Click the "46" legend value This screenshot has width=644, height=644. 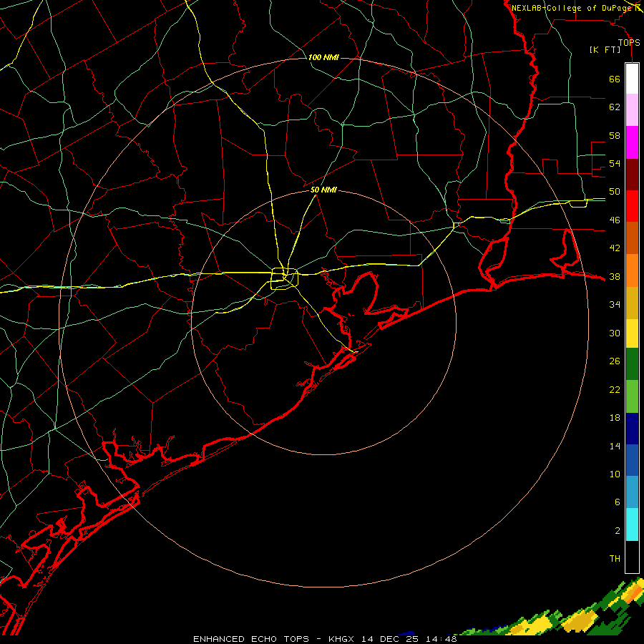(615, 220)
